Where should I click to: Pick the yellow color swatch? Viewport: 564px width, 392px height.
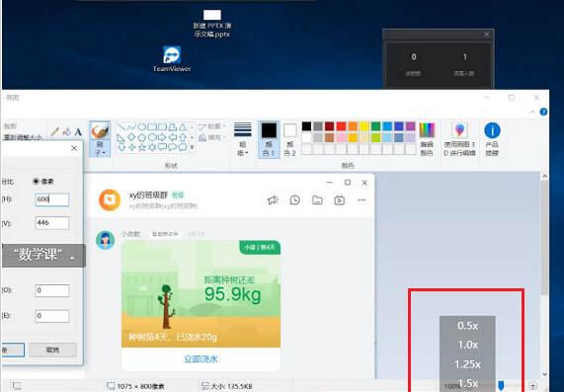(x=364, y=126)
